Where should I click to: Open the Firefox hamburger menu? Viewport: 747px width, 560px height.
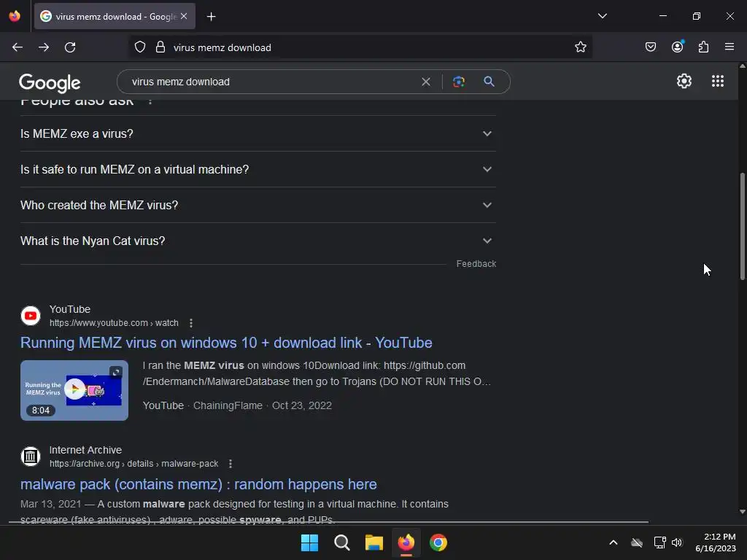coord(729,47)
